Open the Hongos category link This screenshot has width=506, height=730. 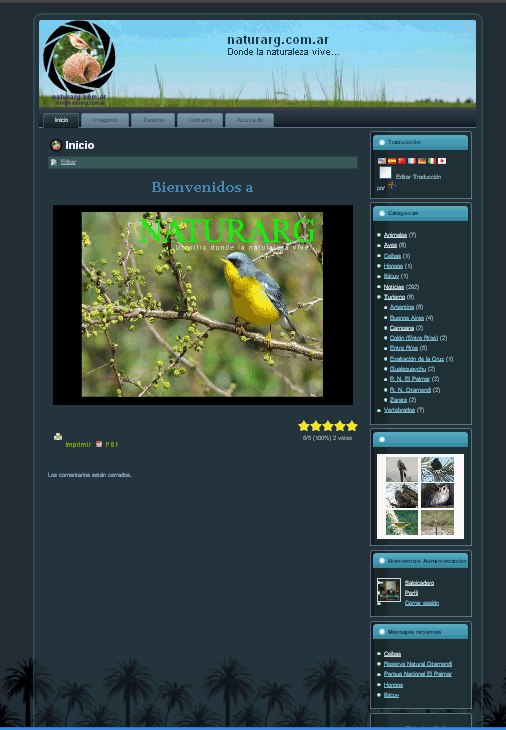(393, 266)
